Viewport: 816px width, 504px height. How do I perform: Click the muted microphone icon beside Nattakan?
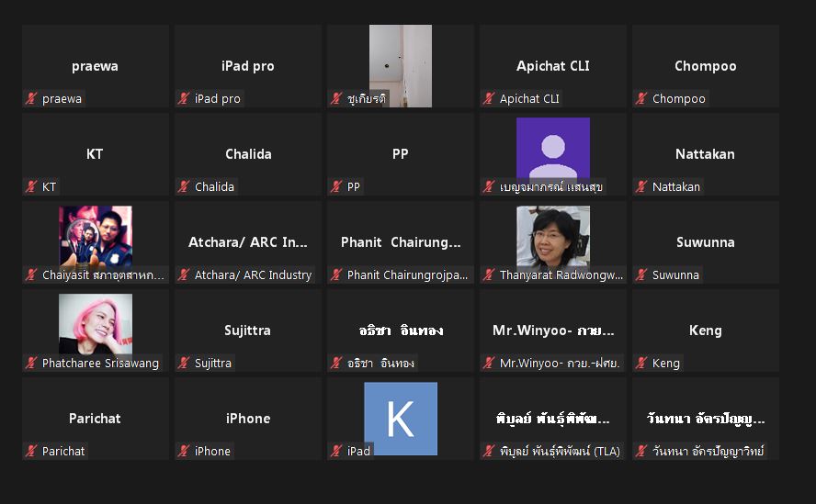point(641,186)
